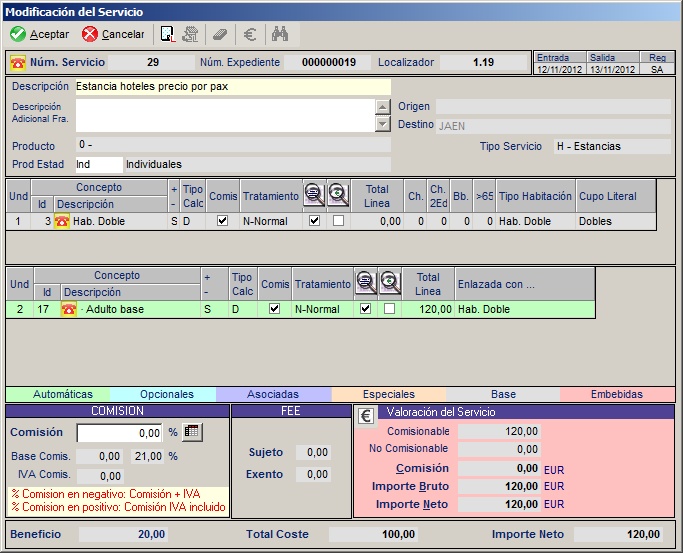Click the telephone icon beside Núm. Servicio

(18, 62)
